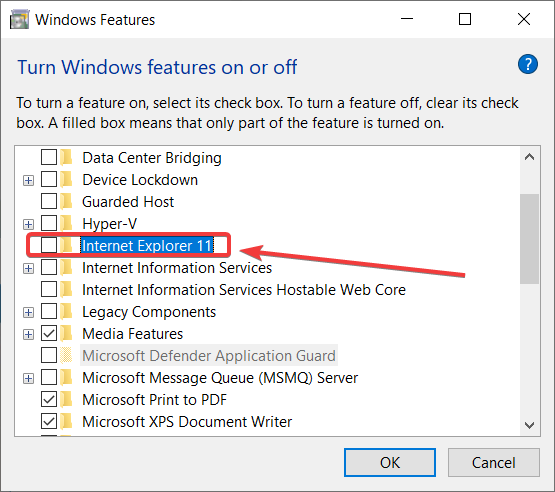Viewport: 555px width, 492px height.
Task: Click the Windows Features title bar icon
Action: [x=19, y=19]
